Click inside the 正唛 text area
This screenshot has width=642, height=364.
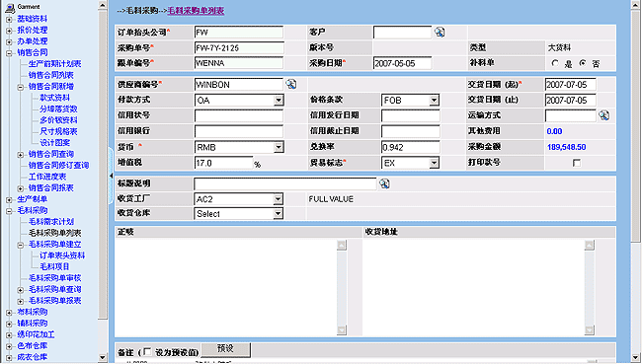pos(225,287)
